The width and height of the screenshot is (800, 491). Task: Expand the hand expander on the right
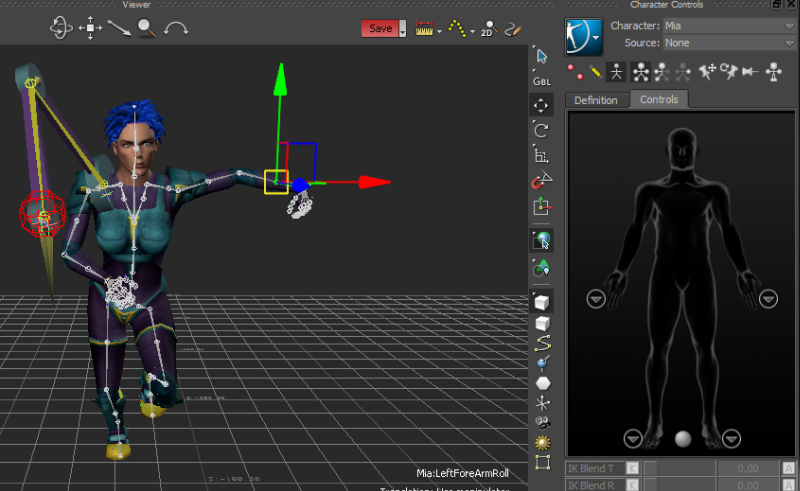(x=768, y=299)
